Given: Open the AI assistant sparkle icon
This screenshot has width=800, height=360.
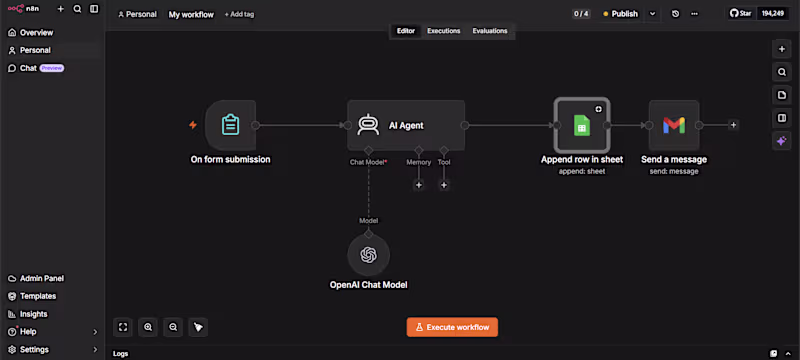Looking at the screenshot, I should pos(781,141).
